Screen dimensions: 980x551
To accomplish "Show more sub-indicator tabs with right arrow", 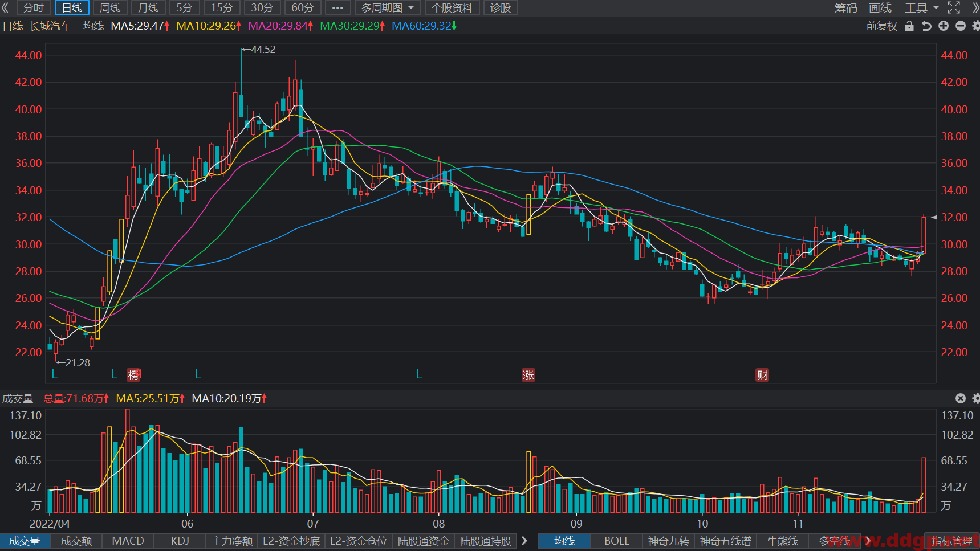I will tap(524, 541).
